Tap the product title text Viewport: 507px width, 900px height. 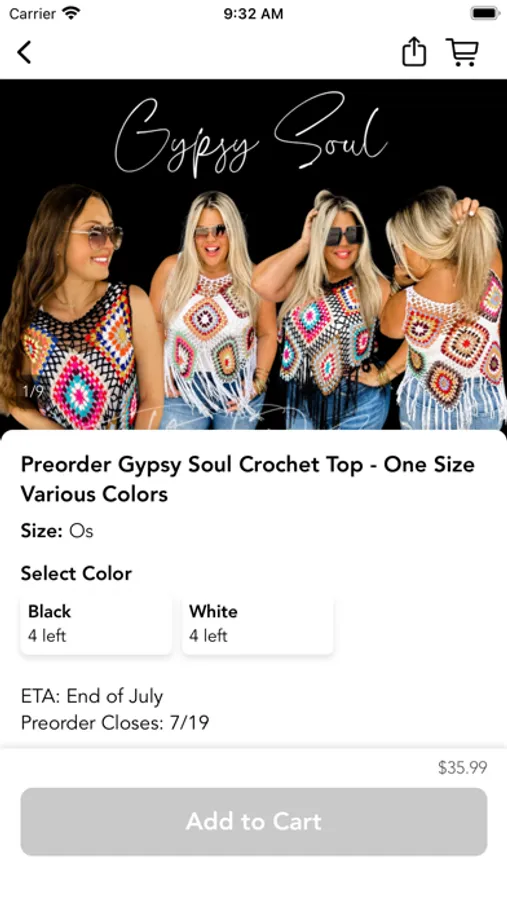click(x=247, y=479)
